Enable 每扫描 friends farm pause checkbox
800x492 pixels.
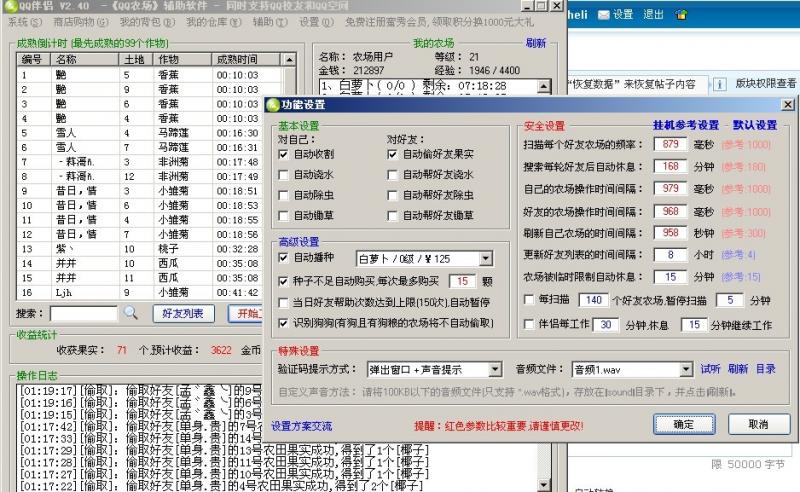(x=529, y=299)
